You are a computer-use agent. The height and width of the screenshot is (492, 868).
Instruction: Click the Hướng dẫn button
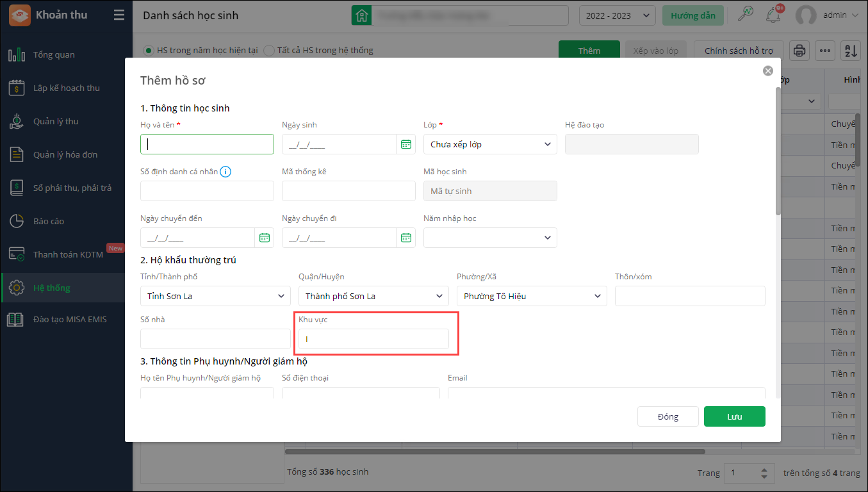pyautogui.click(x=693, y=15)
